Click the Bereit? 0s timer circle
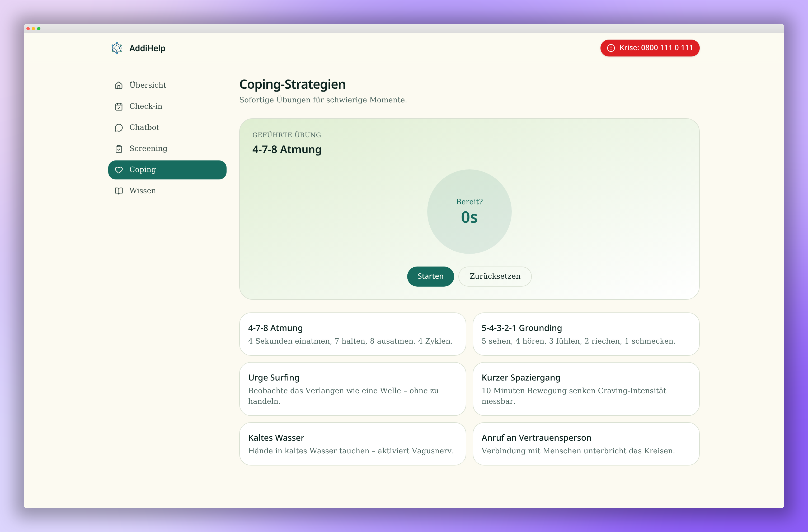808x532 pixels. [469, 211]
